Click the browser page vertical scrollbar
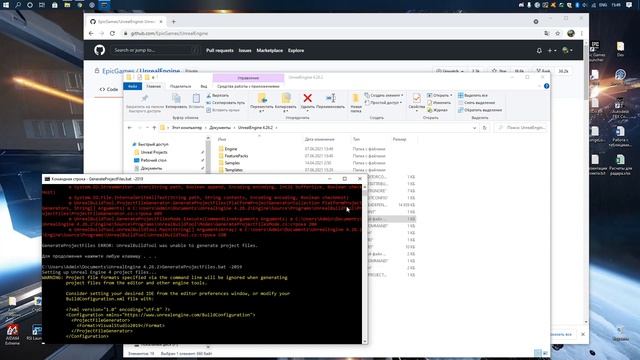The width and height of the screenshot is (640, 360). coord(586,180)
